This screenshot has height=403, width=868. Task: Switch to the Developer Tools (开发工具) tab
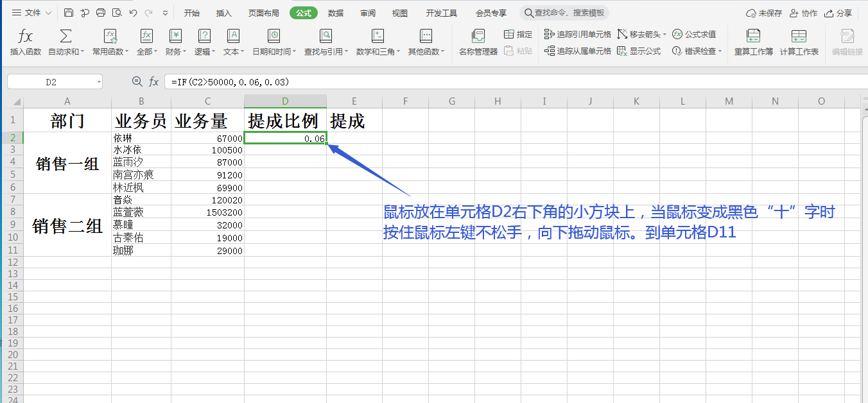[442, 13]
